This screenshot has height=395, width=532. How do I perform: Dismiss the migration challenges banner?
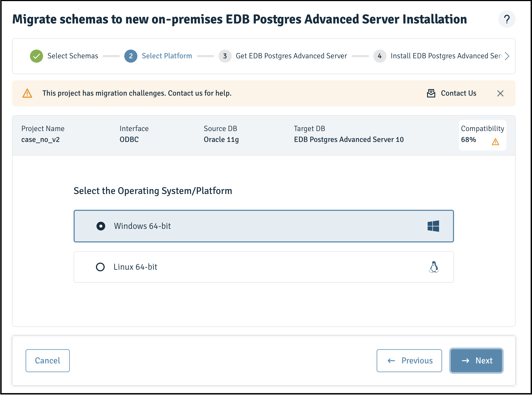[500, 93]
